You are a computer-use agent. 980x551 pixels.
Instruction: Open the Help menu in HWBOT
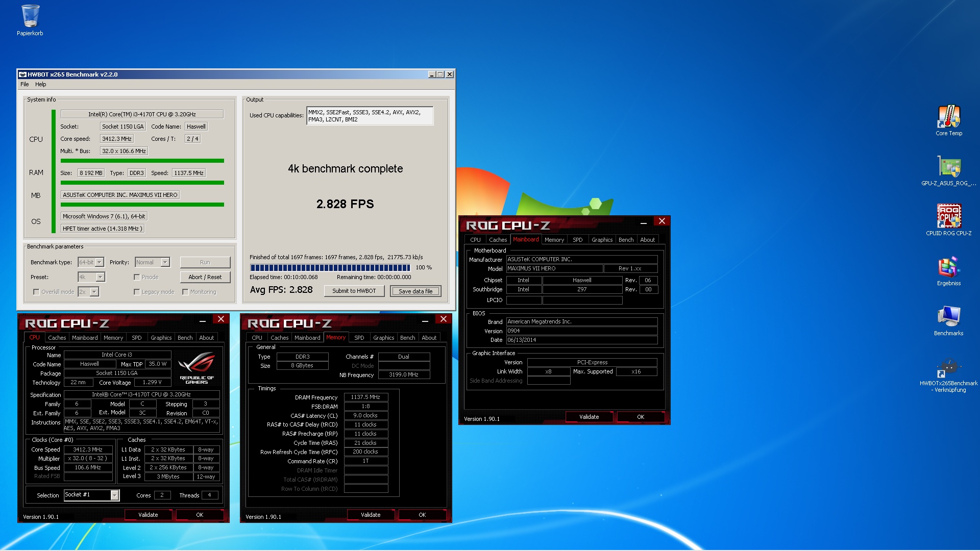coord(41,84)
